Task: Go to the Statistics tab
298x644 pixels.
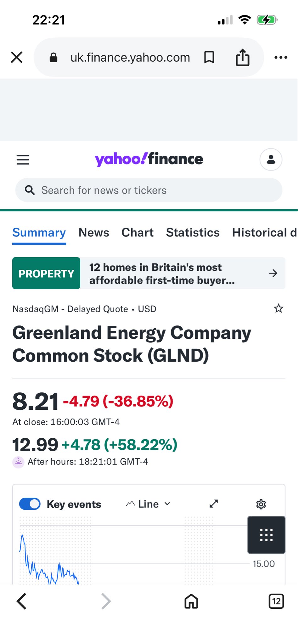Action: click(x=193, y=233)
